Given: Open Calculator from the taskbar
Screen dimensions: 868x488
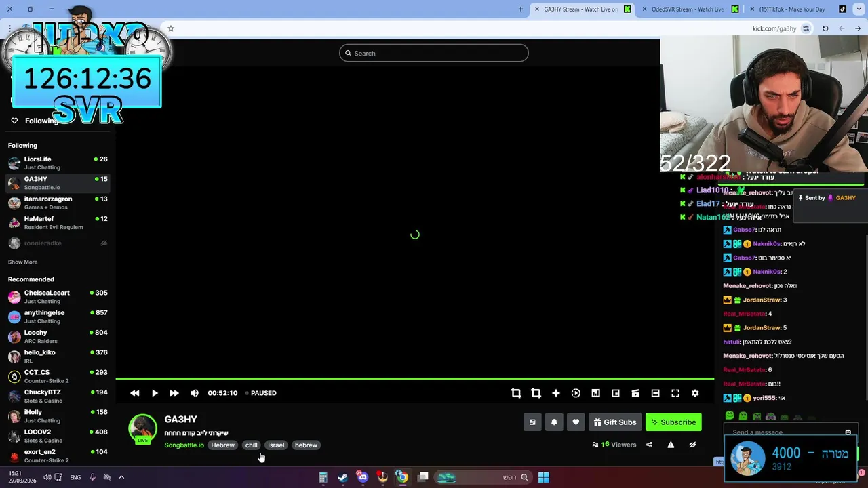Looking at the screenshot, I should pos(323,477).
